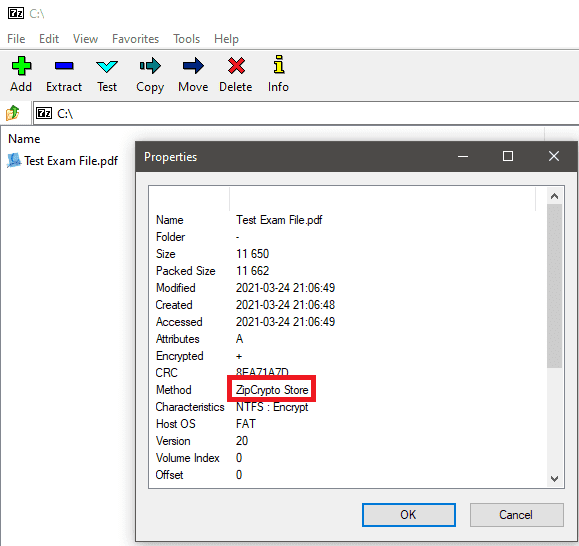Image resolution: width=579 pixels, height=546 pixels.
Task: Click the 7z title bar app icon
Action: click(16, 13)
